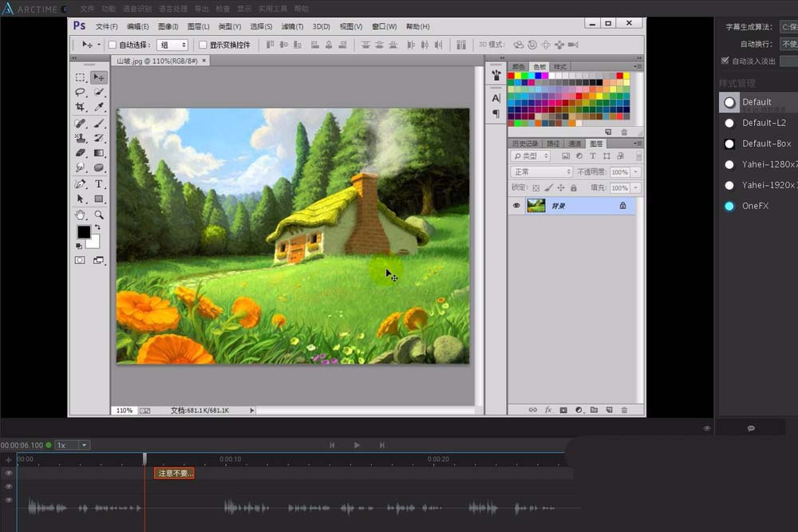Choose the History Brush tool
The image size is (798, 532).
click(99, 138)
